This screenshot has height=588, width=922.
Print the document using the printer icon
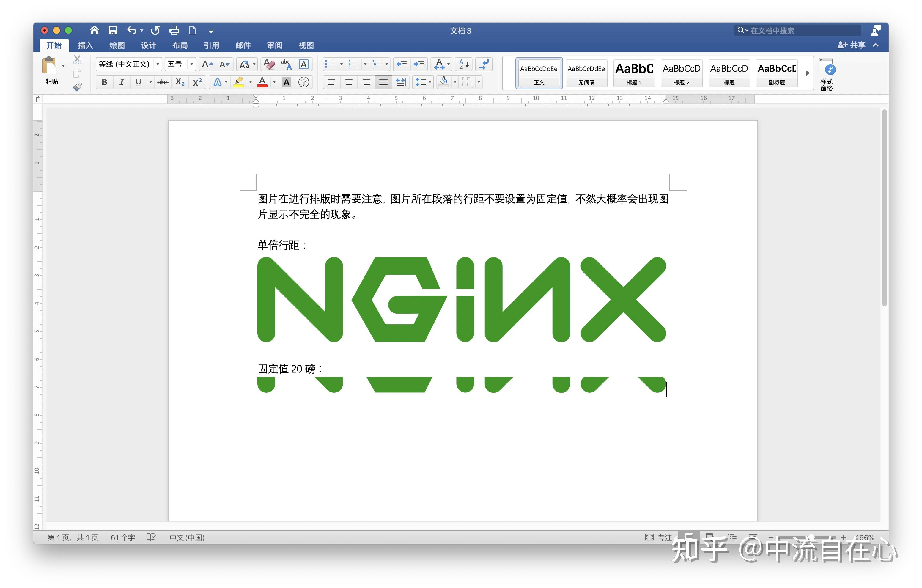174,30
